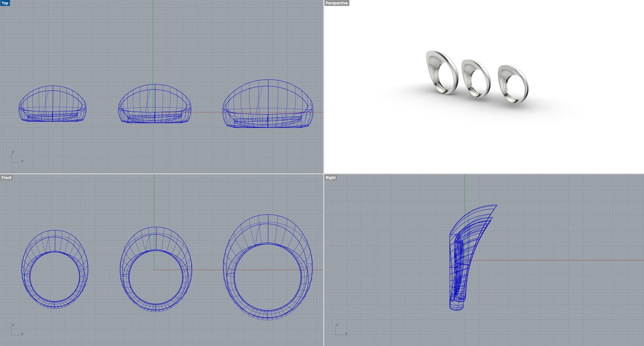Pick the largest ring wireframe in Top view
Viewport: 644px width, 346px height.
(x=268, y=104)
